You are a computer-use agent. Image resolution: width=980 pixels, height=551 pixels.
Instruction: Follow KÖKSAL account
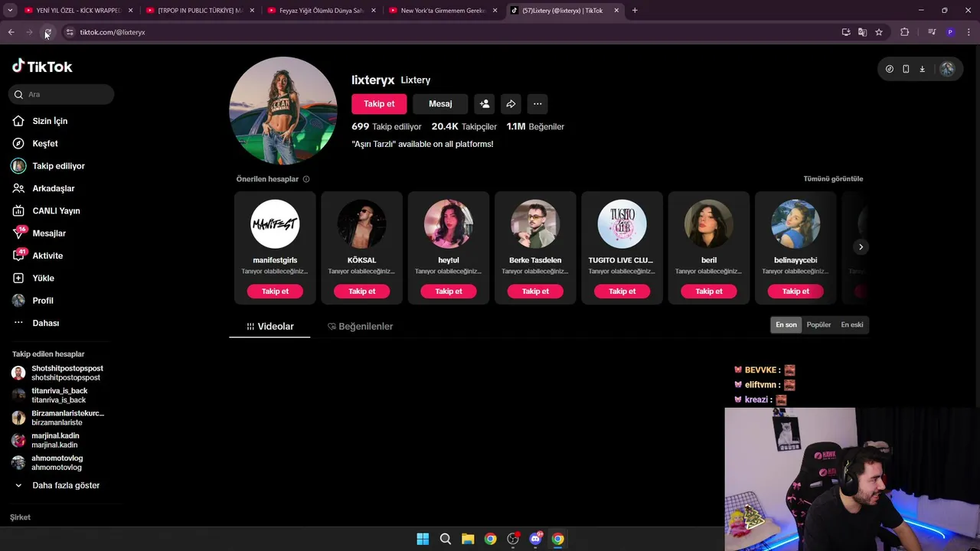361,292
